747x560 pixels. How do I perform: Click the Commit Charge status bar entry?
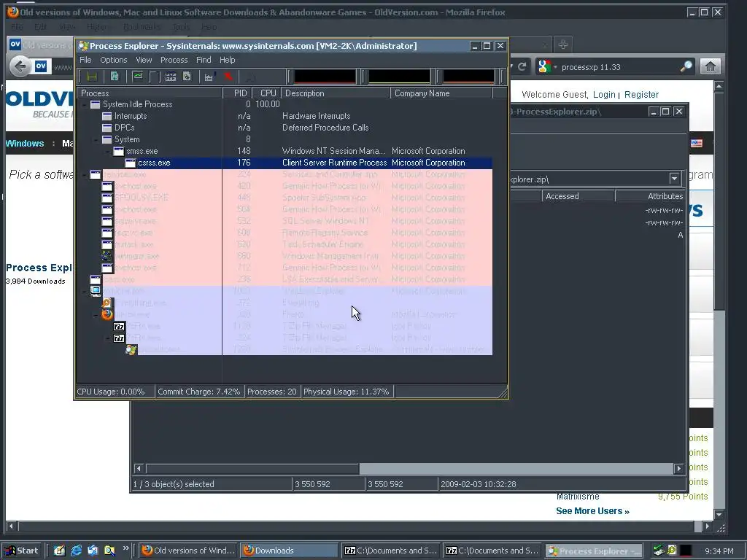tap(198, 392)
